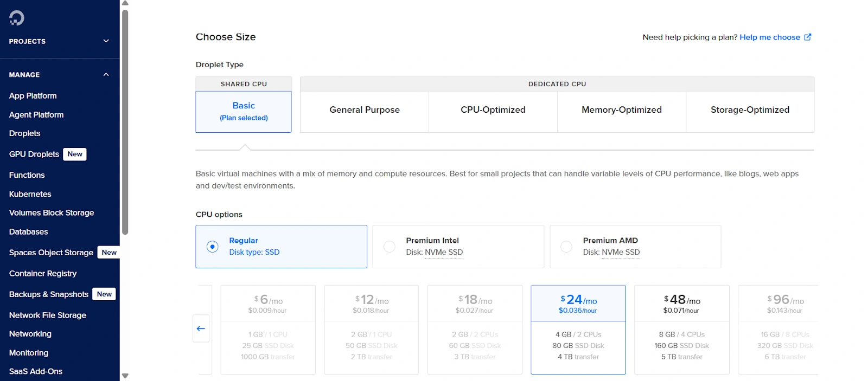Open Volumes Block Storage

52,212
